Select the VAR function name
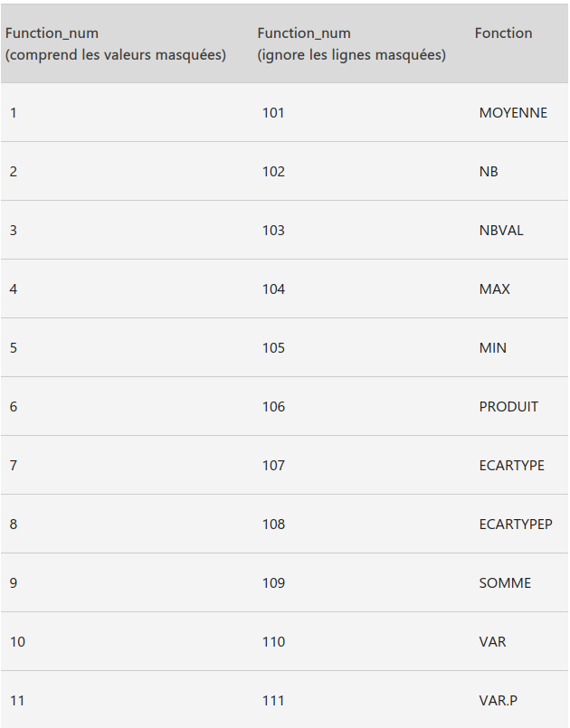 click(492, 642)
